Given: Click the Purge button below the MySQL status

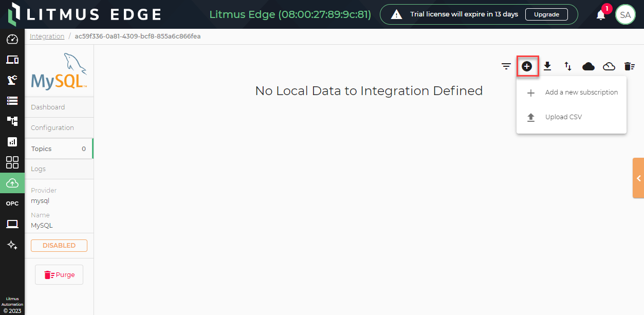Looking at the screenshot, I should coord(59,274).
